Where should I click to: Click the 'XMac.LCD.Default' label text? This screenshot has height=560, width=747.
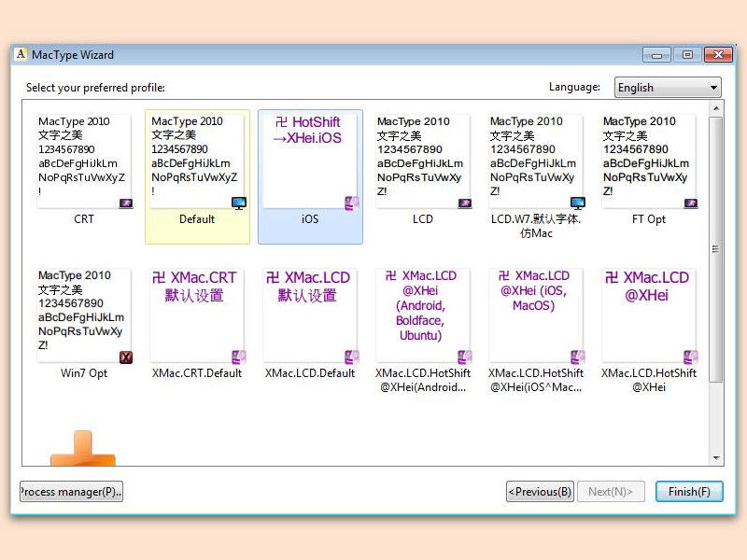(x=310, y=373)
